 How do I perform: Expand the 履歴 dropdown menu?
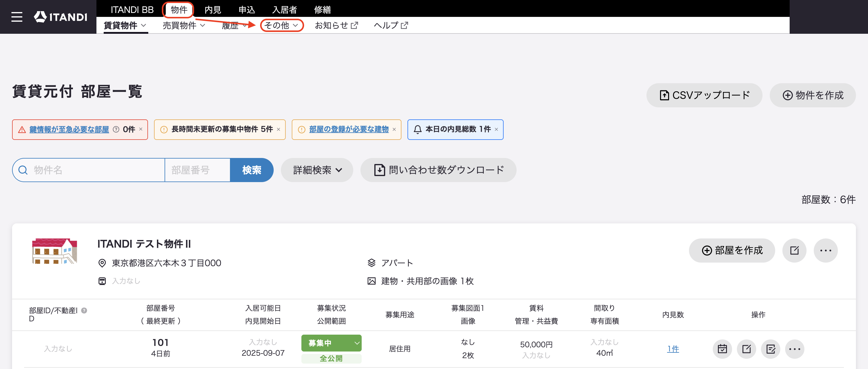tap(234, 25)
